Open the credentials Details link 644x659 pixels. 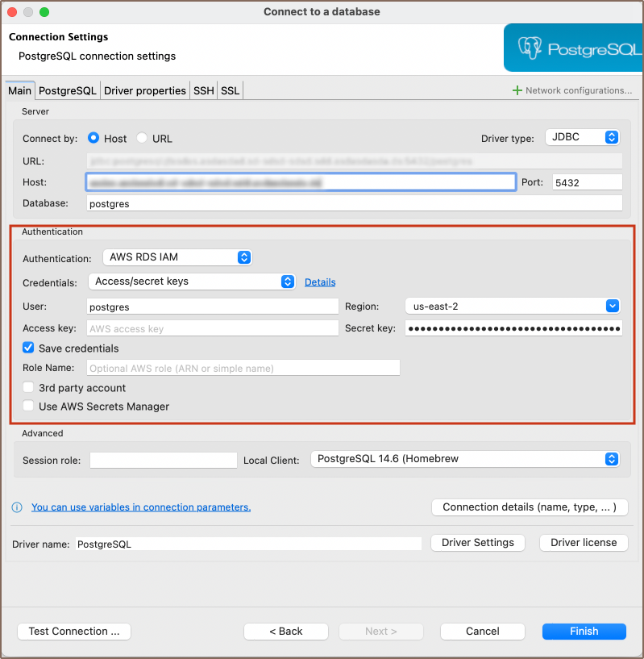[x=320, y=282]
